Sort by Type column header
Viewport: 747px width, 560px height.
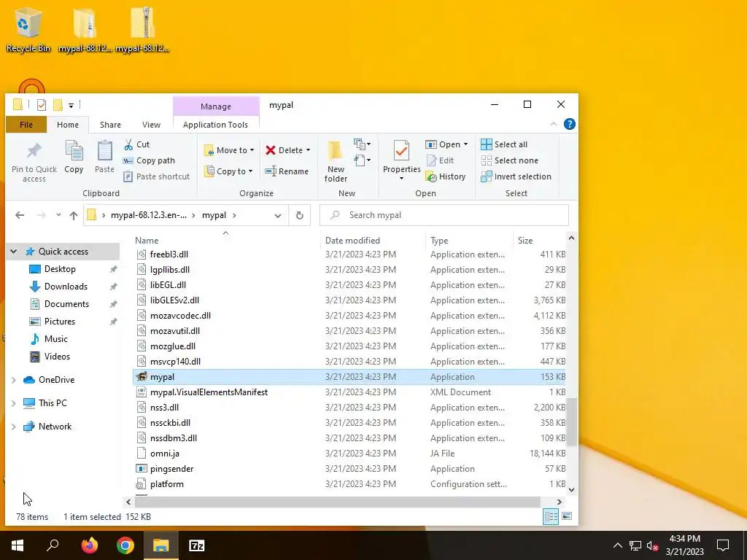coord(469,241)
